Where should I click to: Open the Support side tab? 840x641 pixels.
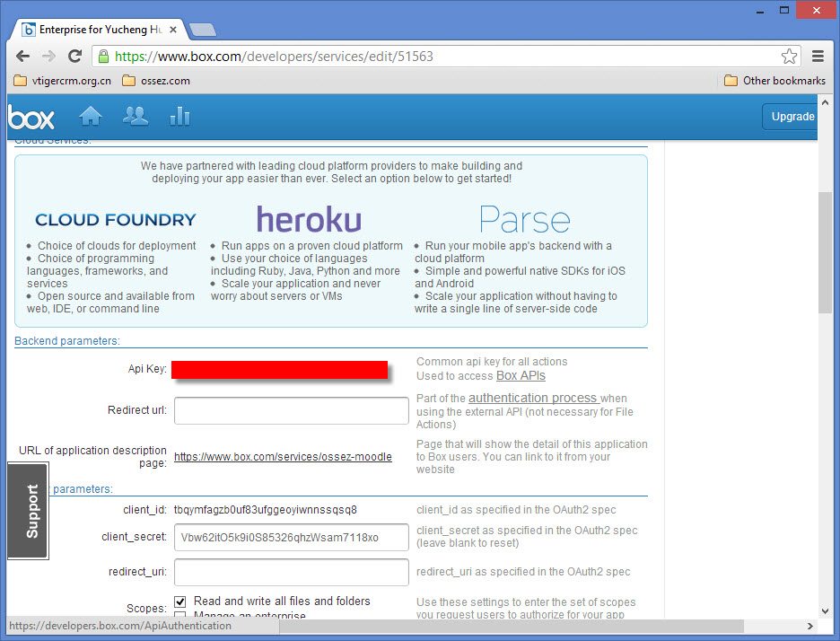coord(29,512)
